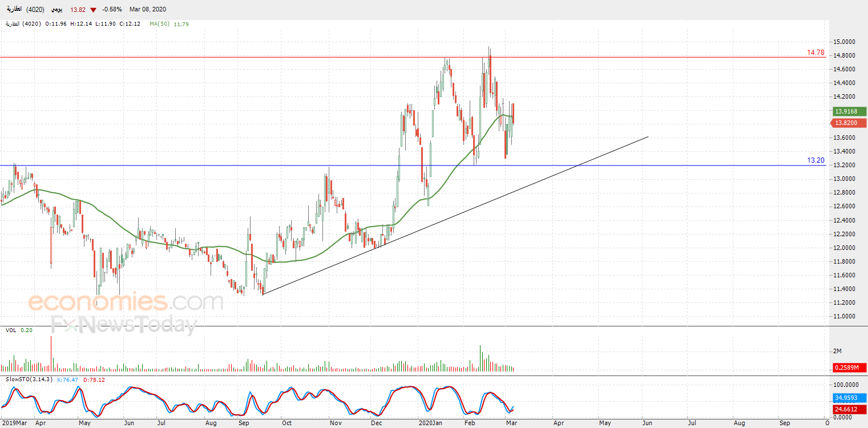Click the 11.79 moving average value

(181, 24)
